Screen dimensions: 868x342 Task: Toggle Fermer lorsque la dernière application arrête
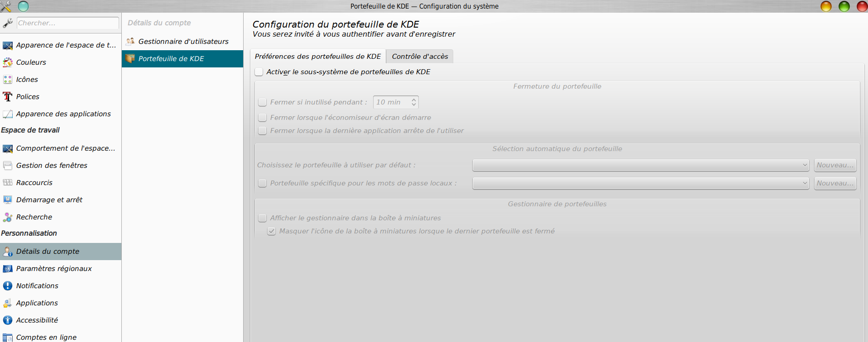click(x=262, y=131)
